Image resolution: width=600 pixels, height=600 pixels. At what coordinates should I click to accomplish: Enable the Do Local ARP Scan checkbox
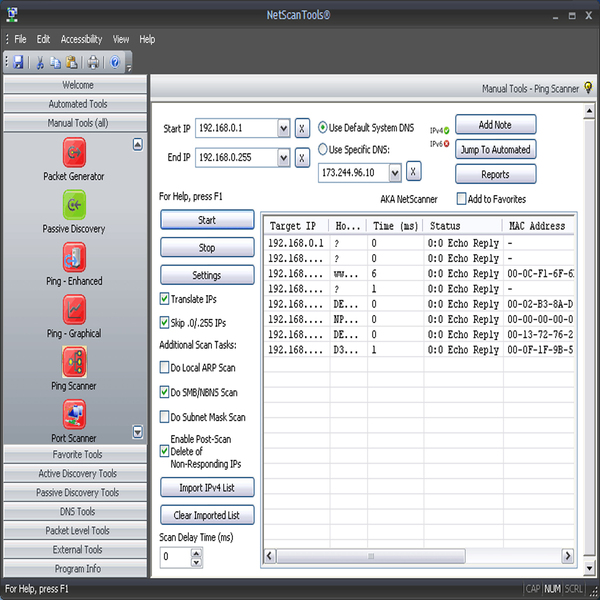click(x=165, y=368)
